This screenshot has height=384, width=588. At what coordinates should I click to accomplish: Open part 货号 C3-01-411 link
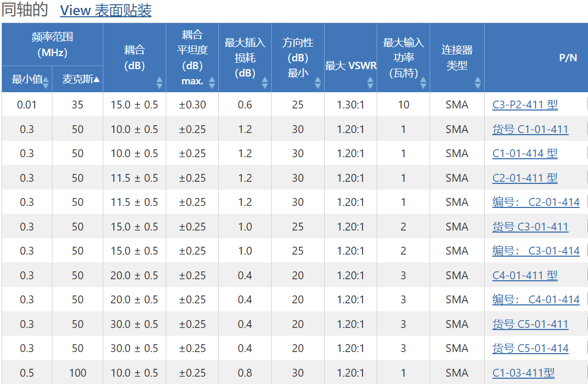pos(530,227)
